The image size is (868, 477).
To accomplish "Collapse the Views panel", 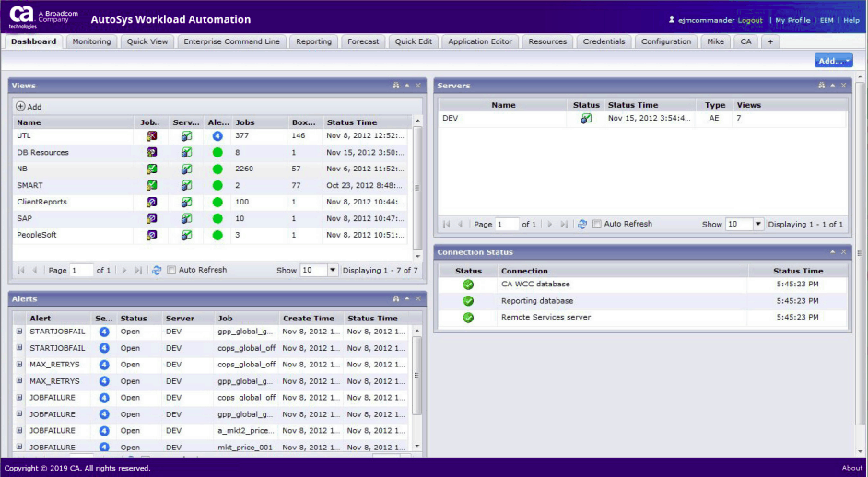I will click(407, 86).
